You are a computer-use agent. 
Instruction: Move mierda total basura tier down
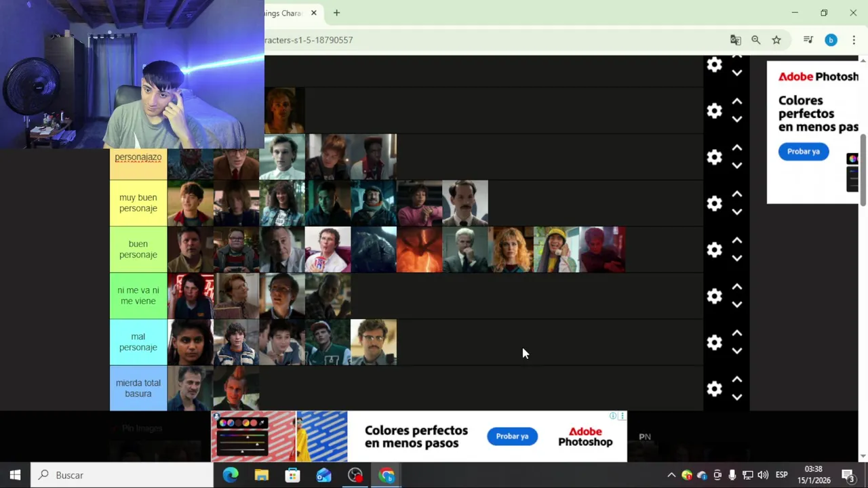(737, 397)
